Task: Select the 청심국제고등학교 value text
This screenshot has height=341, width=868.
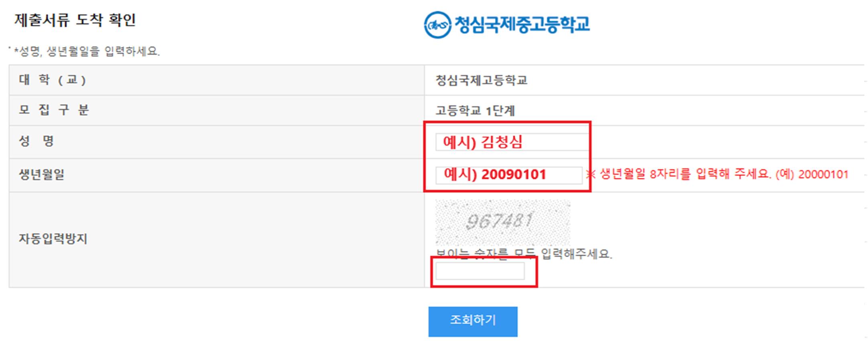Action: (482, 80)
